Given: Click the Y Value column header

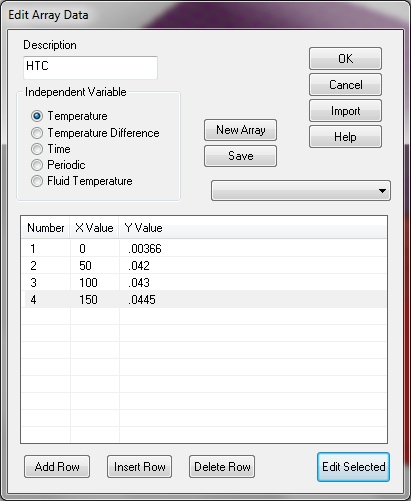Looking at the screenshot, I should (x=253, y=228).
